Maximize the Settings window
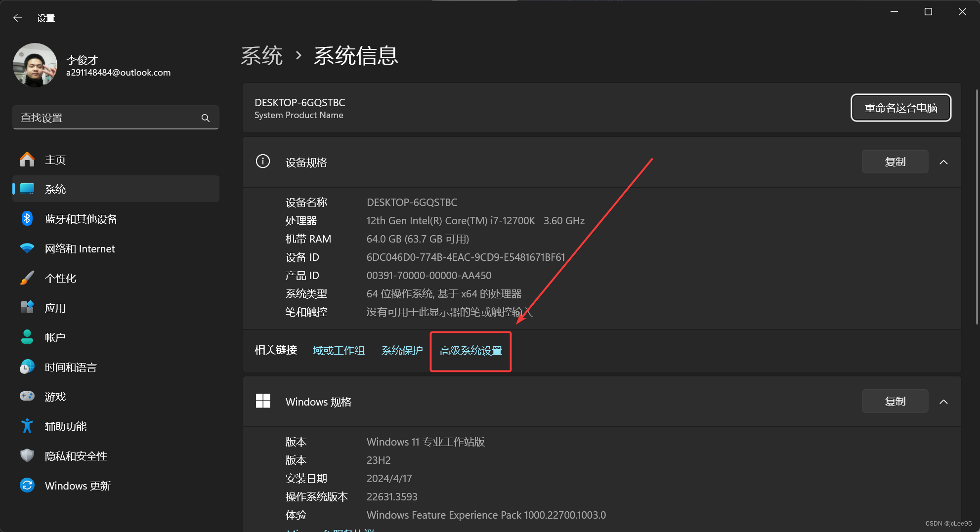The image size is (980, 532). point(928,11)
